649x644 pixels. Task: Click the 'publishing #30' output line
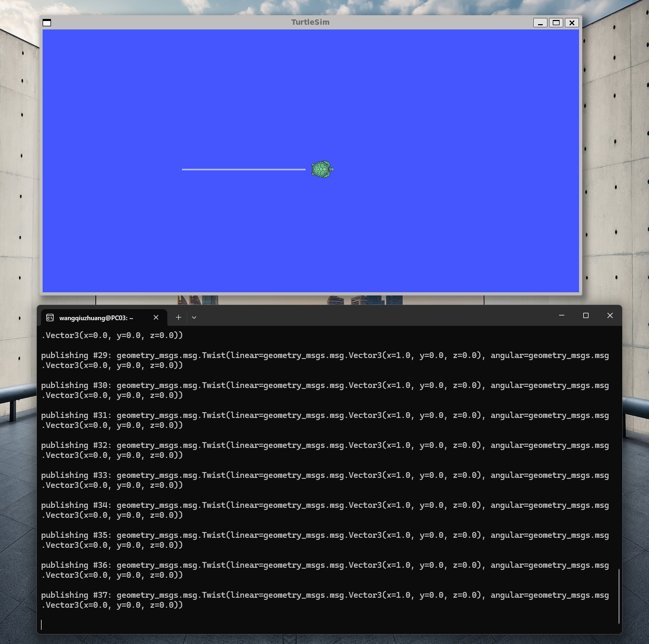point(325,390)
